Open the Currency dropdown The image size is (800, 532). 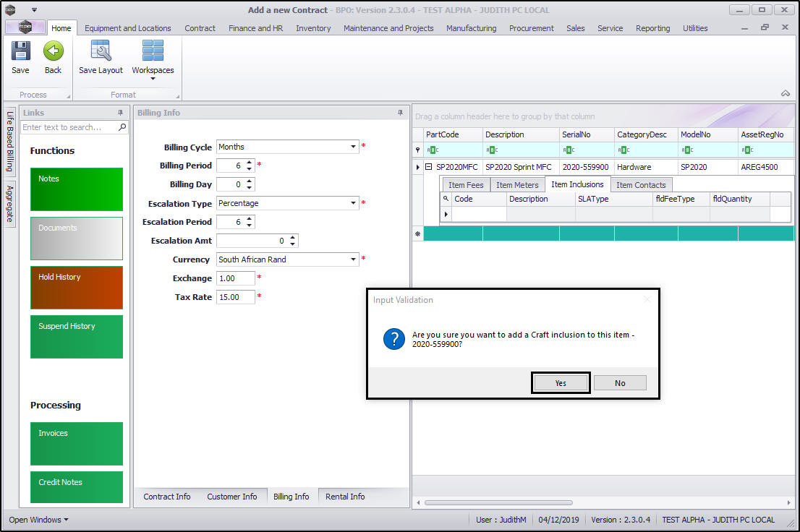tap(354, 259)
